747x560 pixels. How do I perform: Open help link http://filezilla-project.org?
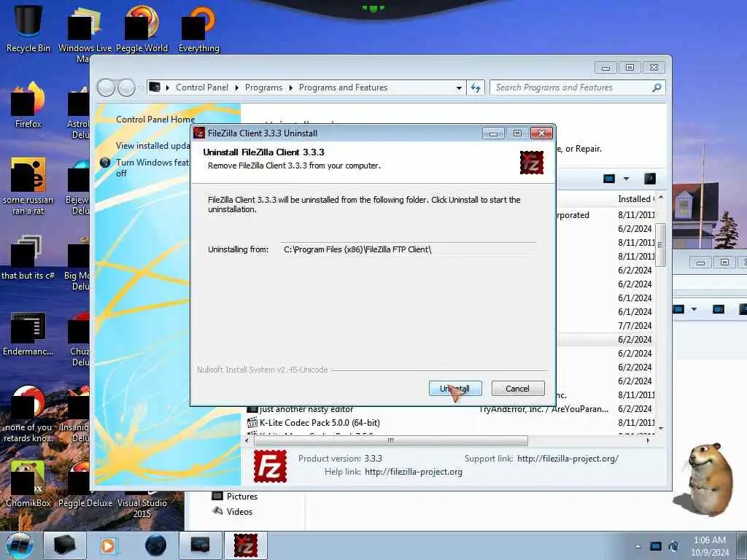pos(414,472)
